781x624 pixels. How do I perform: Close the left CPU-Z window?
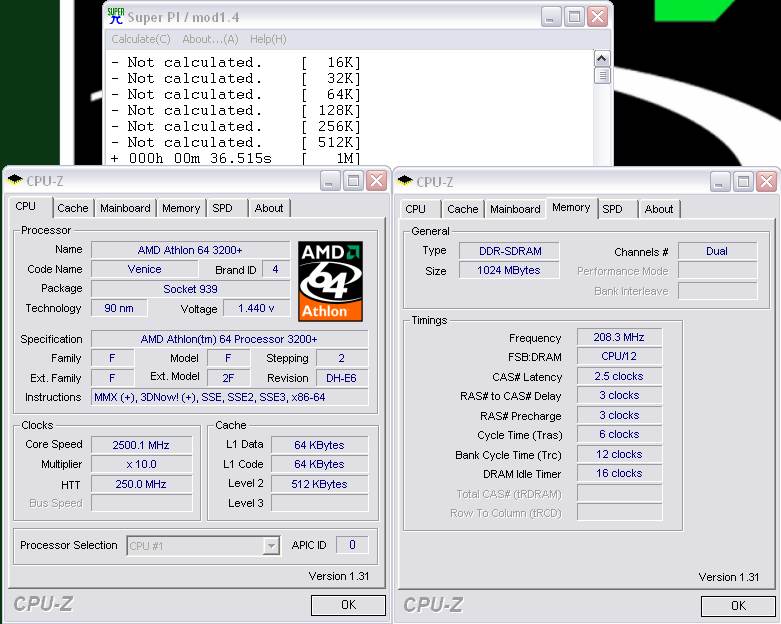[377, 181]
